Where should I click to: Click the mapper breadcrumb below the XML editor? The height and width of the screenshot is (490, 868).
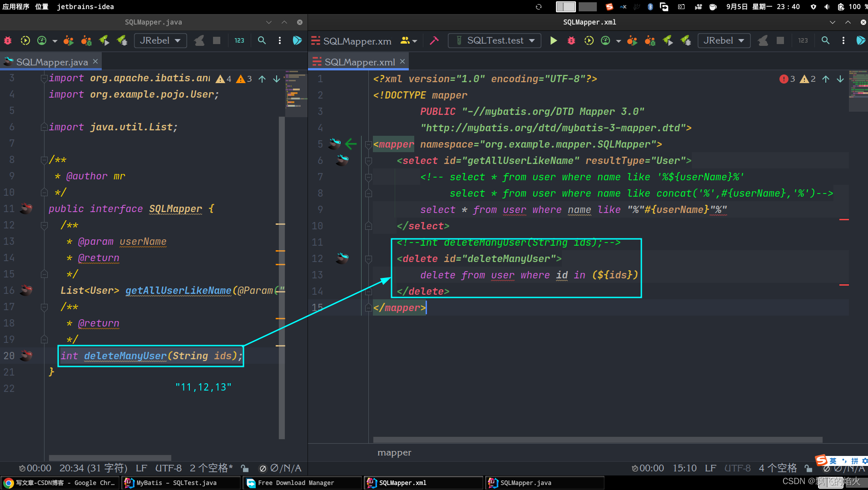(394, 453)
